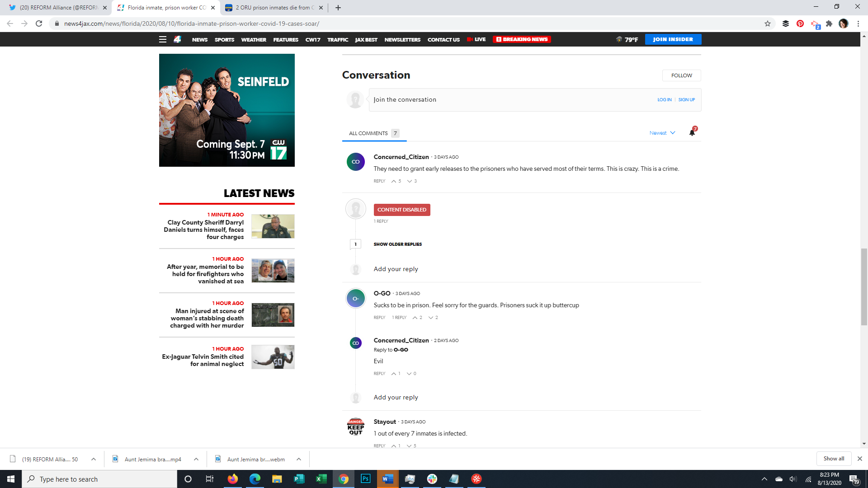The image size is (868, 488).
Task: Open the Newest sort dropdown
Action: 662,133
